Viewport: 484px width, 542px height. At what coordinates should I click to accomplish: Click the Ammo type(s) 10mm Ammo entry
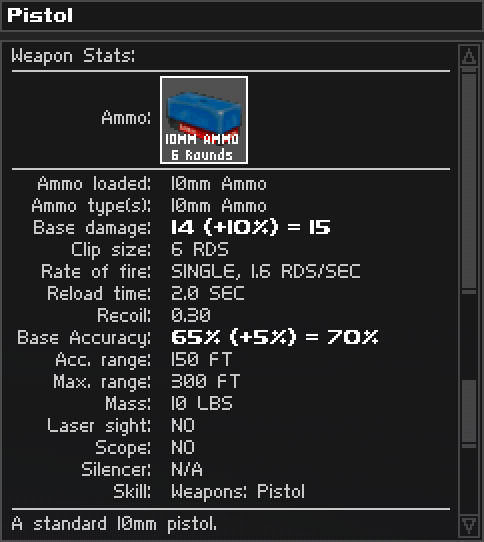click(x=219, y=206)
